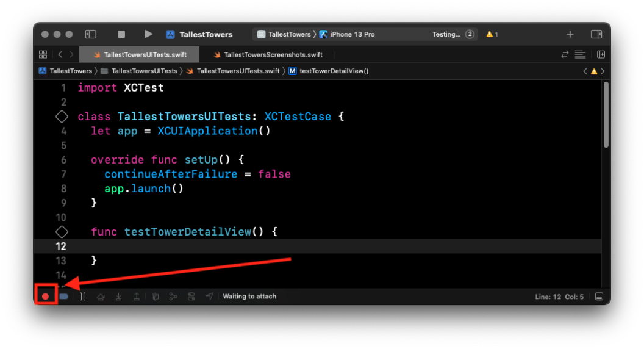Toggle the left navigator sidebar
Screen dimensions: 644x349
(90, 34)
